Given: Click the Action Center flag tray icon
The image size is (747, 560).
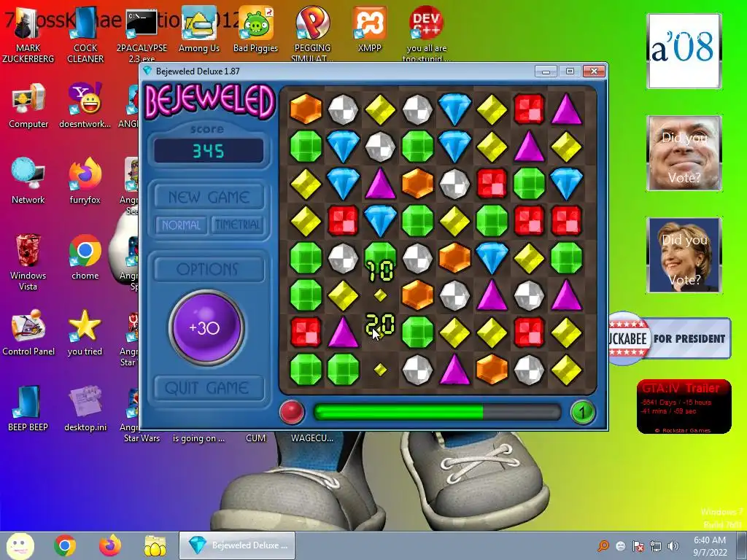Looking at the screenshot, I should [x=638, y=545].
